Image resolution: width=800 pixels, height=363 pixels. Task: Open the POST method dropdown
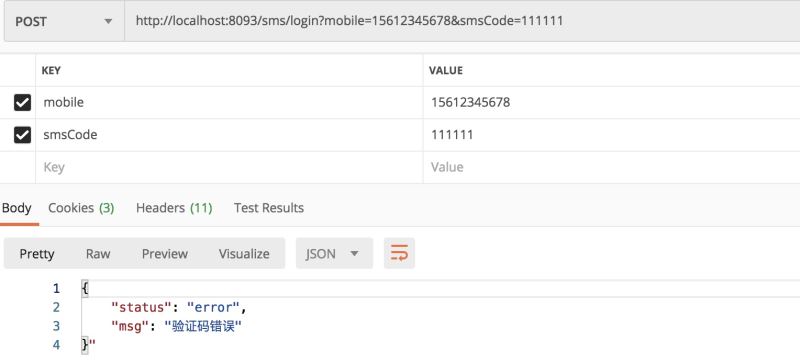click(x=64, y=21)
